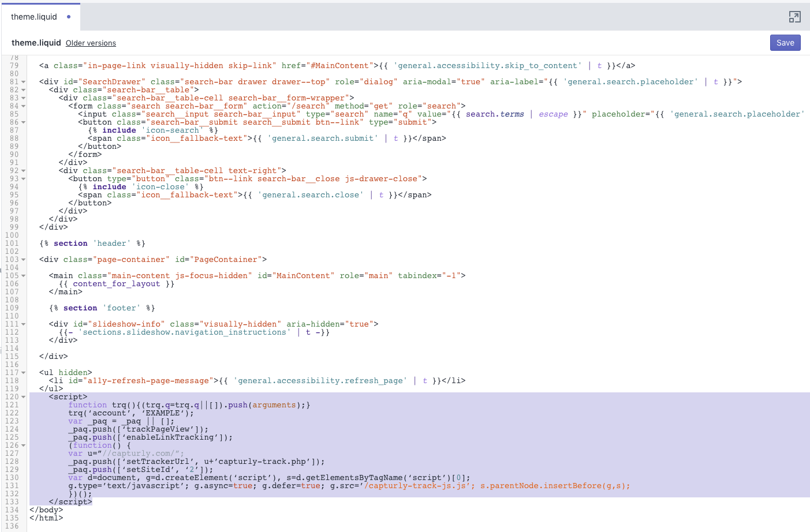The image size is (810, 532).
Task: Click the 'setTrackerUrl' push line
Action: [x=196, y=462]
